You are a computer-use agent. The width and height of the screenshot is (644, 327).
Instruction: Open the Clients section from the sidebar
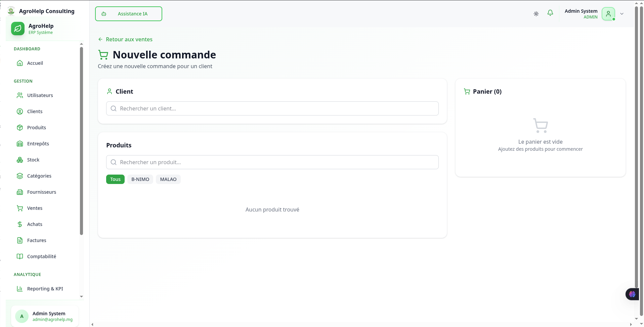pyautogui.click(x=35, y=111)
